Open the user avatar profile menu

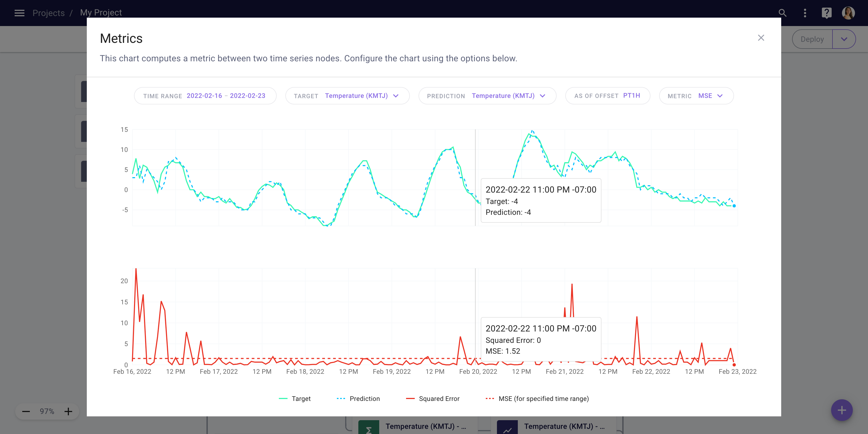coord(848,13)
